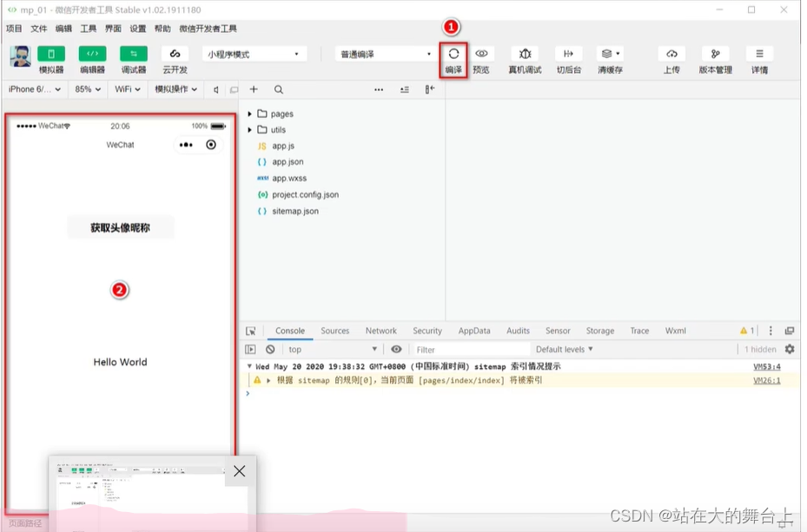Toggle the 编辑器 editor panel

92,54
